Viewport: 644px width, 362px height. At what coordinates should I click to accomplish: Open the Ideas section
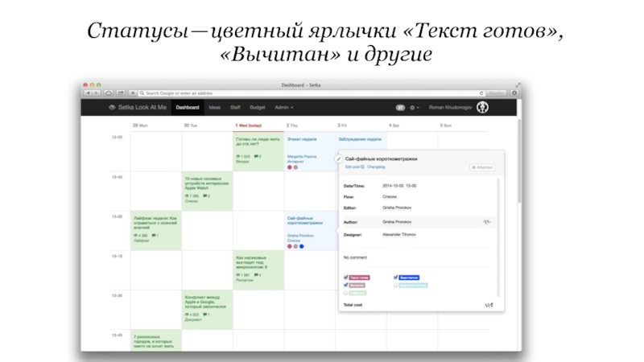click(x=214, y=108)
